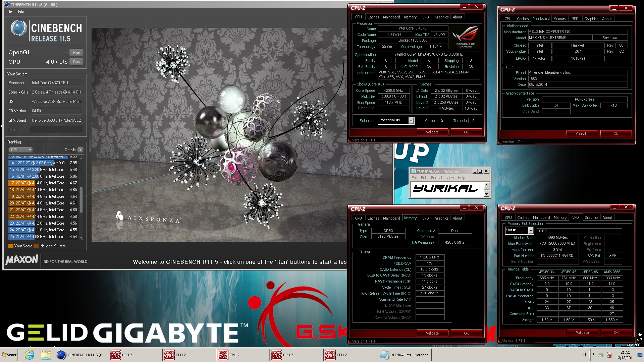Click the CINEBENCH title bar icon
Image resolution: width=644 pixels, height=362 pixels.
coord(7,5)
